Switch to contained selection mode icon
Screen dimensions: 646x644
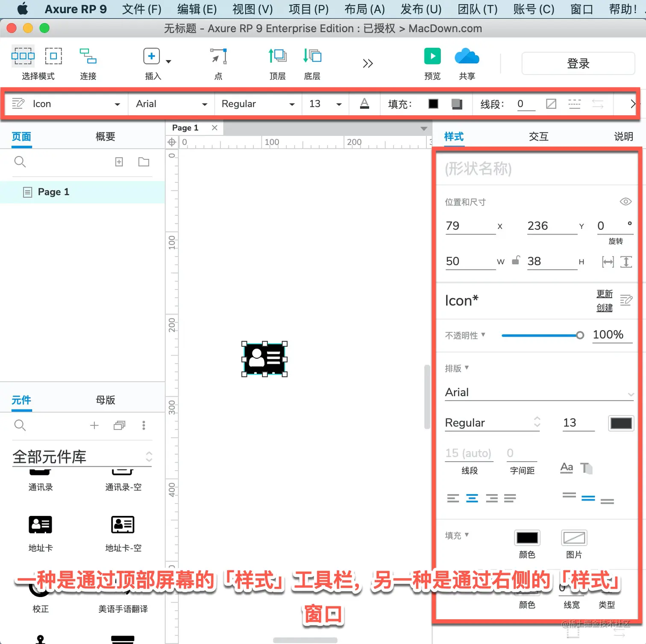[53, 56]
